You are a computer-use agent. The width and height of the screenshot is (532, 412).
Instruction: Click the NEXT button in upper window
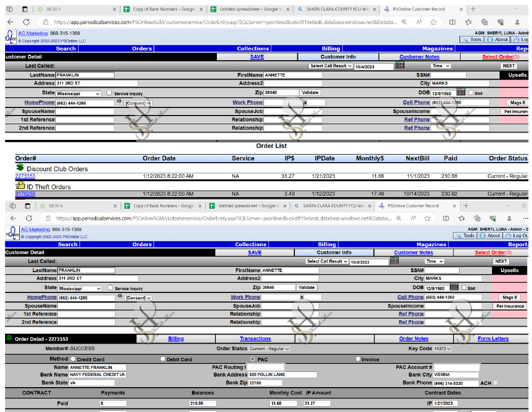(509, 66)
